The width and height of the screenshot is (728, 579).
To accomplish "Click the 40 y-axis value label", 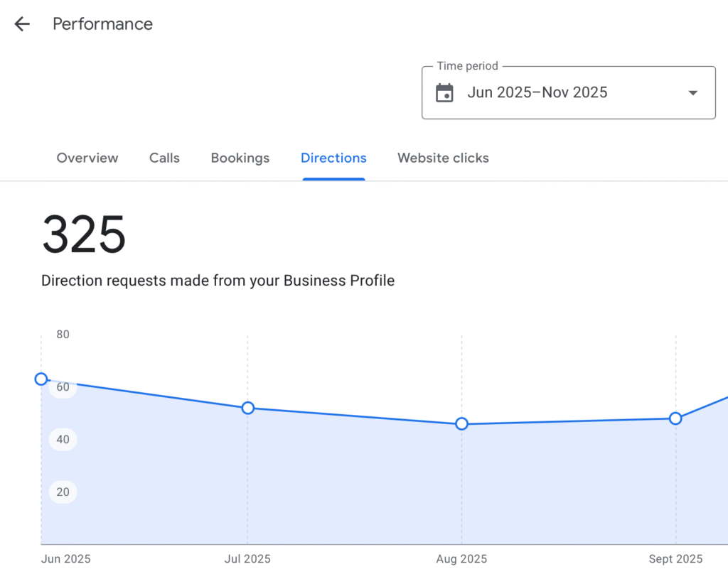I will click(63, 440).
